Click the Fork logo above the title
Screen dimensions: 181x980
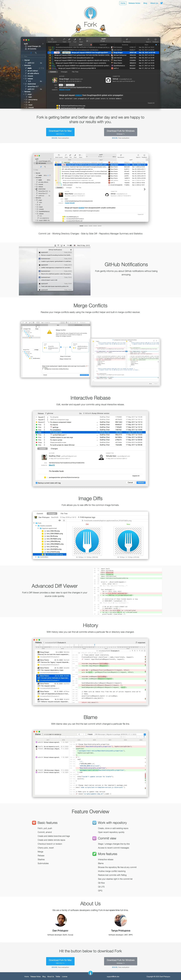[90, 13]
